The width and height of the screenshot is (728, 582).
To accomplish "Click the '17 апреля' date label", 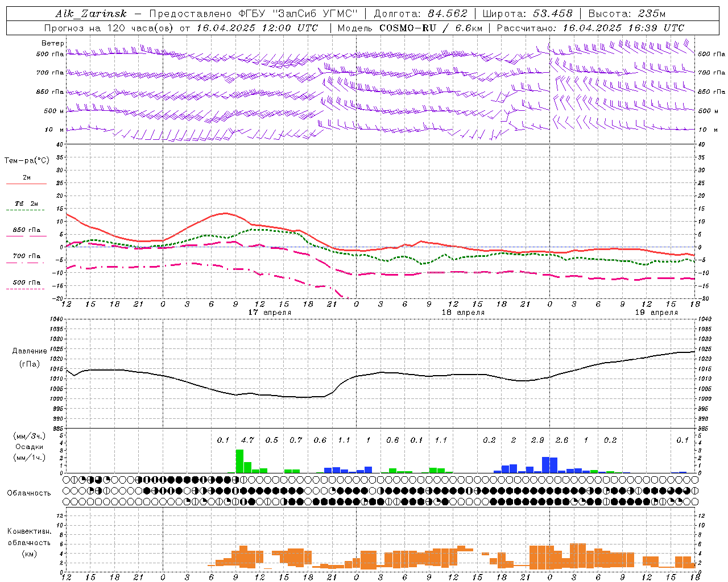I will pos(270,313).
